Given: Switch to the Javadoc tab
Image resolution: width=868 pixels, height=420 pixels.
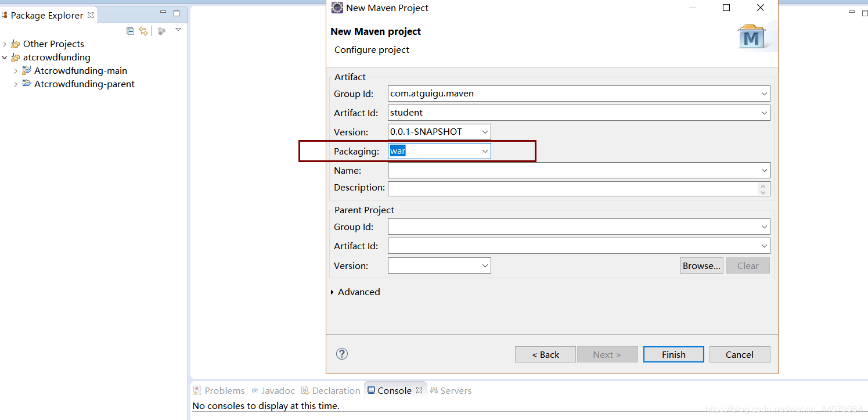Looking at the screenshot, I should pyautogui.click(x=272, y=390).
